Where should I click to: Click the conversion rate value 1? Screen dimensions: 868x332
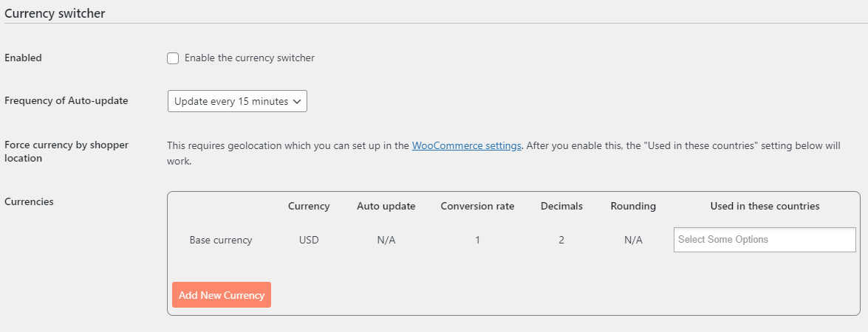pyautogui.click(x=477, y=241)
